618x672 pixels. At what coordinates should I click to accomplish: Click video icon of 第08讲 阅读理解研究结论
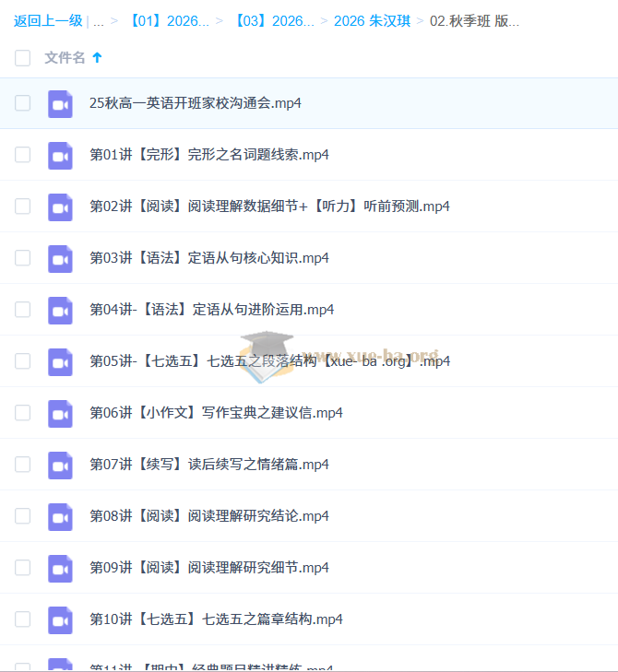tap(60, 516)
